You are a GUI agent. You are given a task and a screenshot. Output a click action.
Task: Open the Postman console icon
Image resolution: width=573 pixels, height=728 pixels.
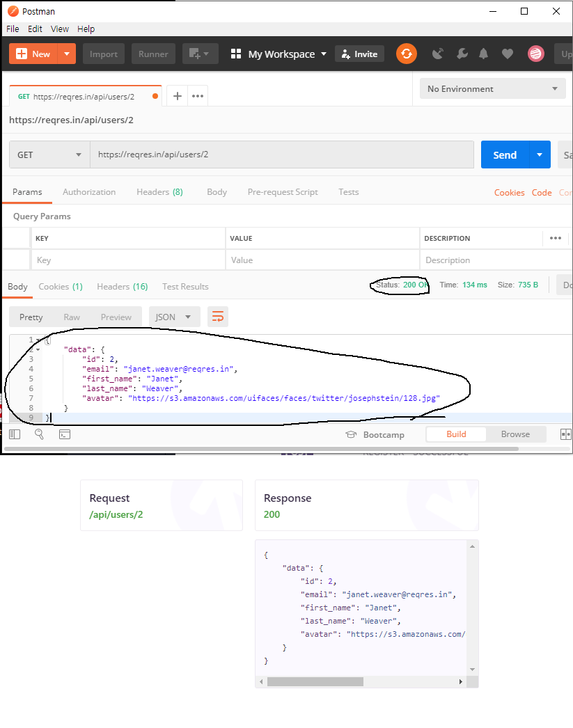point(65,434)
